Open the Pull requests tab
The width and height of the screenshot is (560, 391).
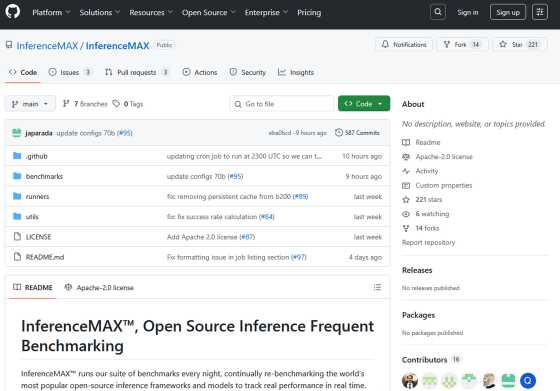(x=136, y=72)
